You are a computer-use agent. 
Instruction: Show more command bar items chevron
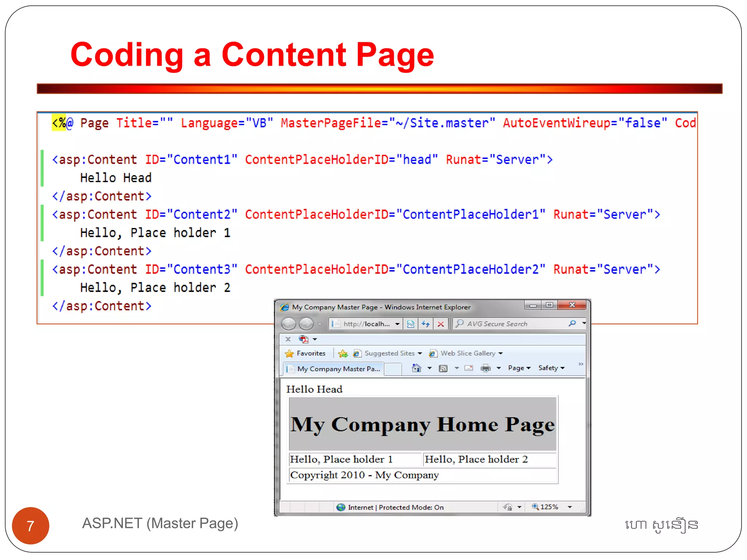(581, 364)
